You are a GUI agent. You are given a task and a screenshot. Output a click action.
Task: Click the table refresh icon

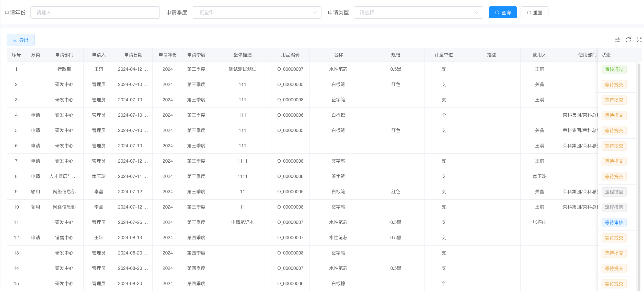point(628,40)
